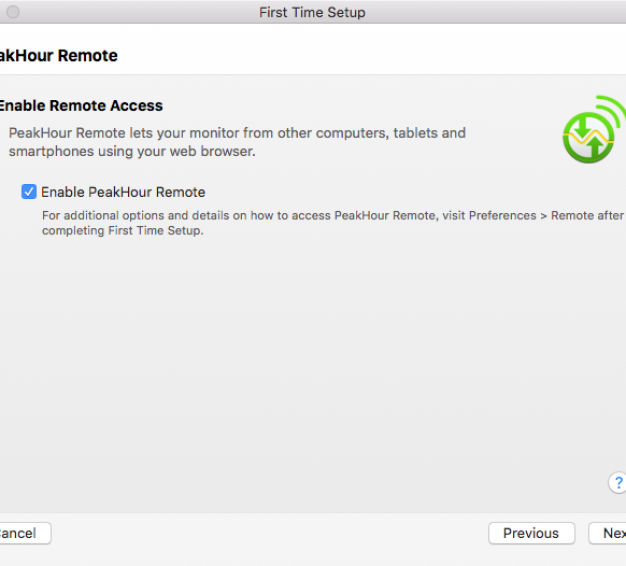Image resolution: width=626 pixels, height=566 pixels.
Task: Go to the Next setup step
Action: coord(608,533)
